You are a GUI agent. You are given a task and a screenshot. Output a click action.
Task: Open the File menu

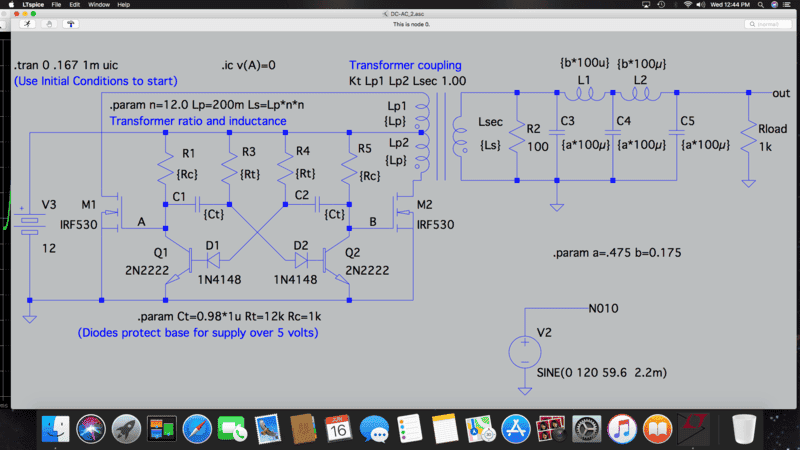[x=56, y=5]
